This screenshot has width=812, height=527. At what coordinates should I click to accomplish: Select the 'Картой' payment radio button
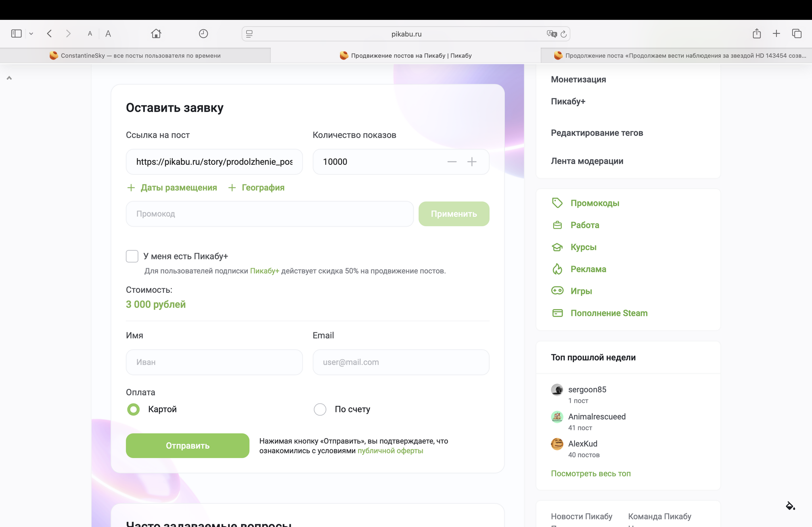[134, 409]
